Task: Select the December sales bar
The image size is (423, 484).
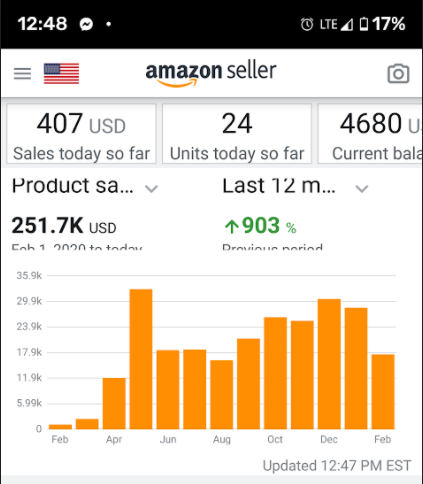Action: 329,364
